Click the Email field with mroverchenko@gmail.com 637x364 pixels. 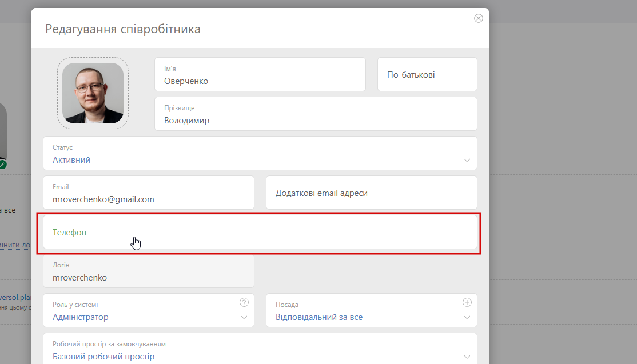148,193
